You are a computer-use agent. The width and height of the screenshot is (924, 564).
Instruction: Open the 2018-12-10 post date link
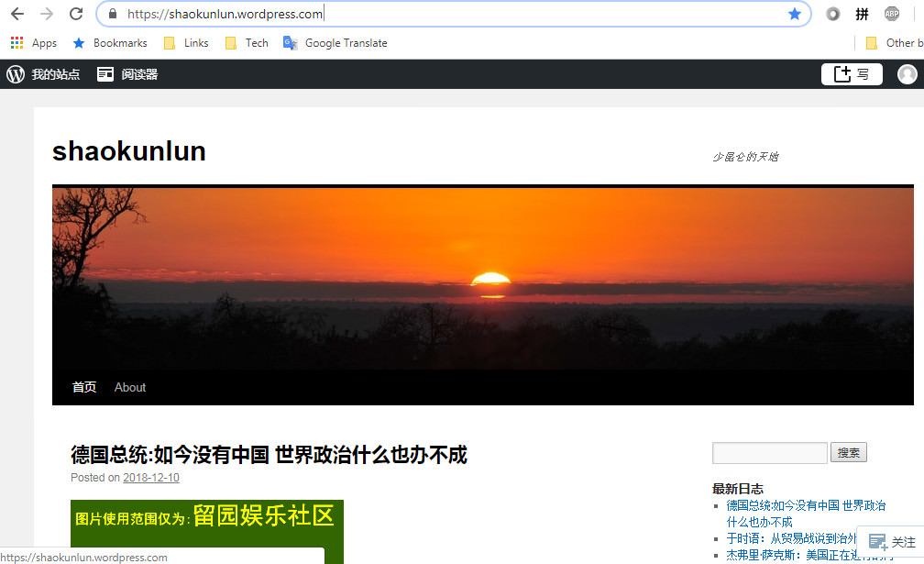(151, 478)
